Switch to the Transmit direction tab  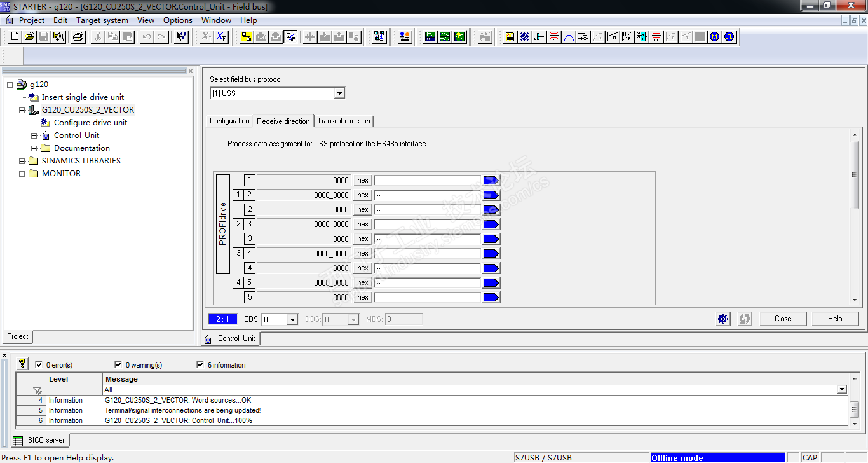pos(344,121)
